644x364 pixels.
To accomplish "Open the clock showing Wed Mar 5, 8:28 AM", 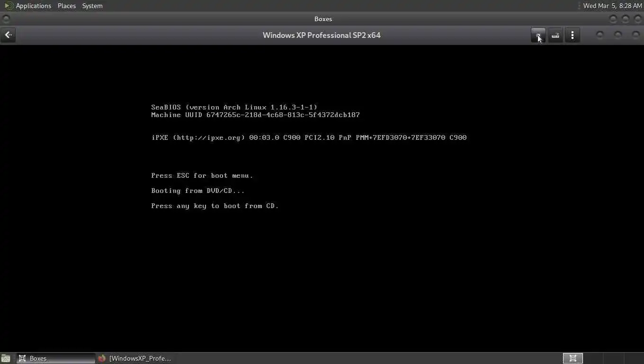I will tap(612, 6).
